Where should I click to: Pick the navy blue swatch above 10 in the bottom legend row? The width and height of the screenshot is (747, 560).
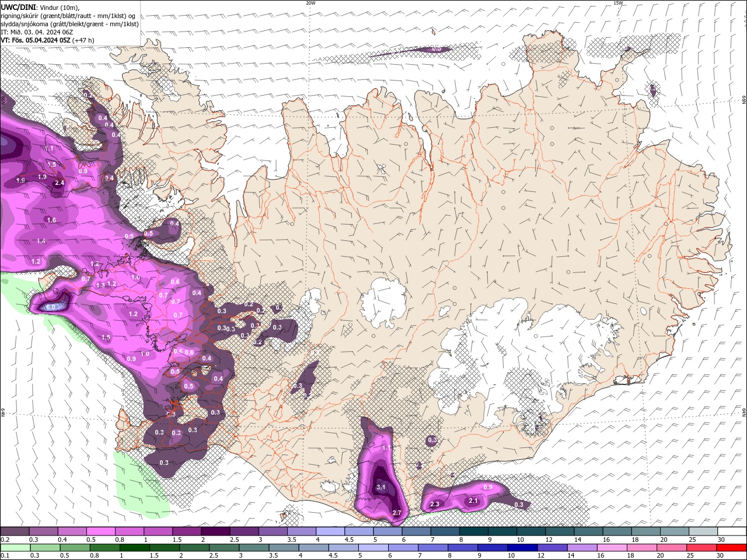pyautogui.click(x=522, y=548)
